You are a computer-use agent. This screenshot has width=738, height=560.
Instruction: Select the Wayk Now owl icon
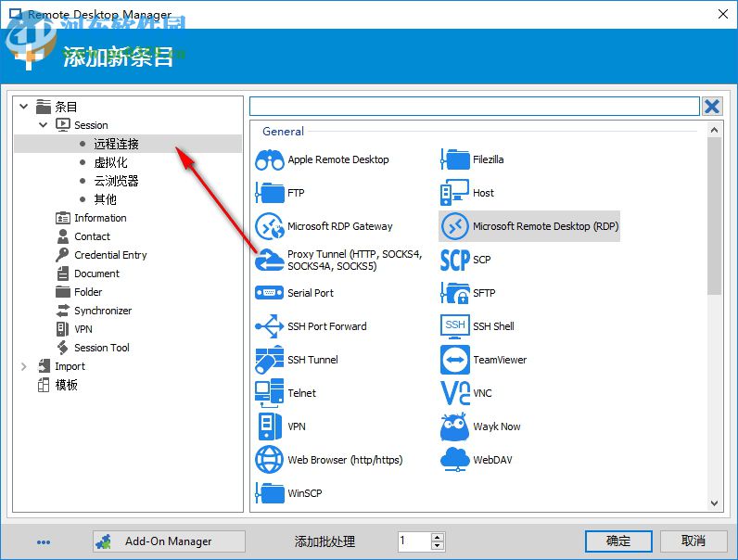point(454,426)
